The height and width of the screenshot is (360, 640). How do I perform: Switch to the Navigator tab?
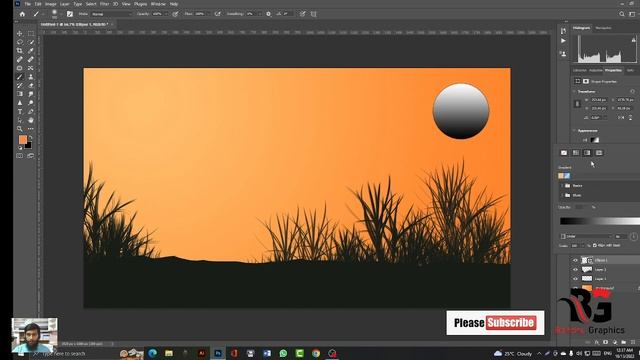603,28
